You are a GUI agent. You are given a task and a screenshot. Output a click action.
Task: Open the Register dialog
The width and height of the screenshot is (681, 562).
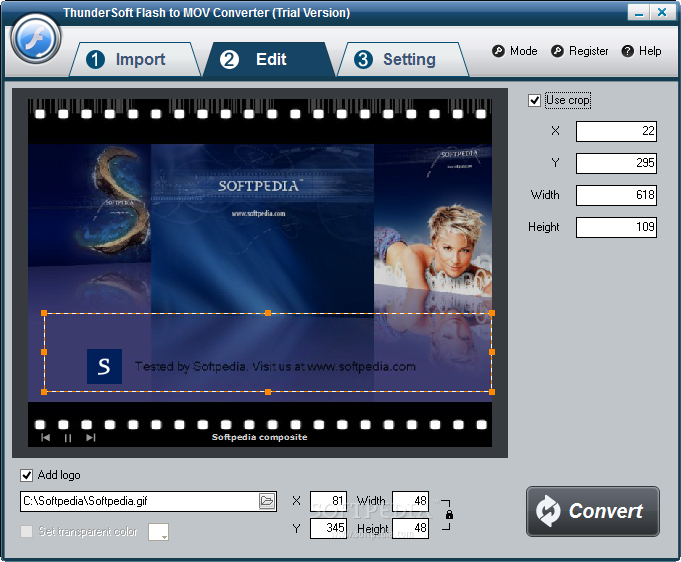pyautogui.click(x=580, y=51)
